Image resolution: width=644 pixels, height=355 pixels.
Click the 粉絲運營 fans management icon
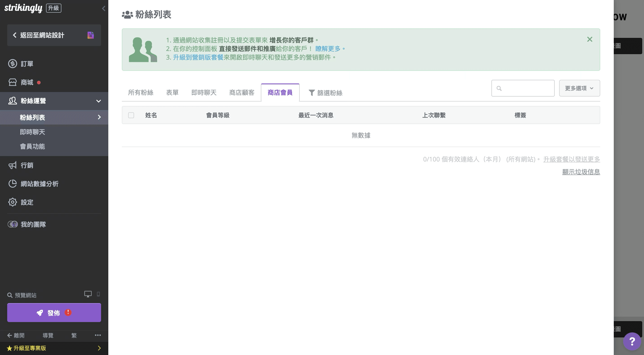tap(13, 101)
